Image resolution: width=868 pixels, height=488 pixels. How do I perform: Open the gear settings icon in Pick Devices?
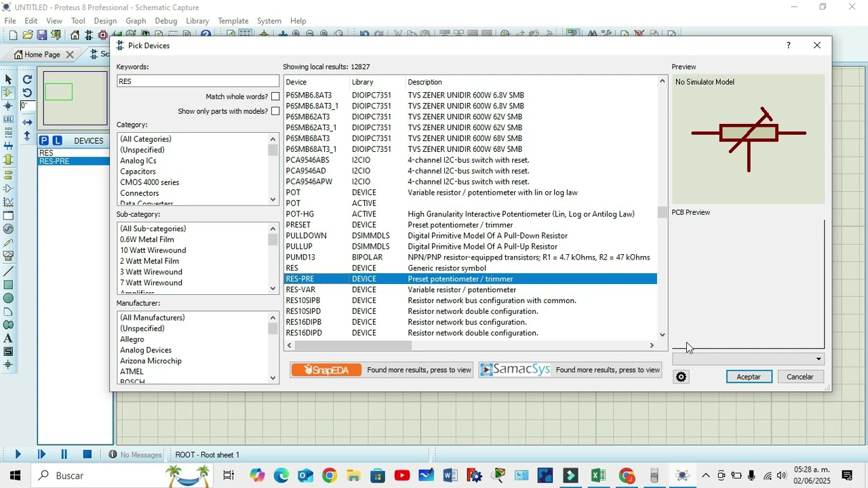pyautogui.click(x=682, y=377)
